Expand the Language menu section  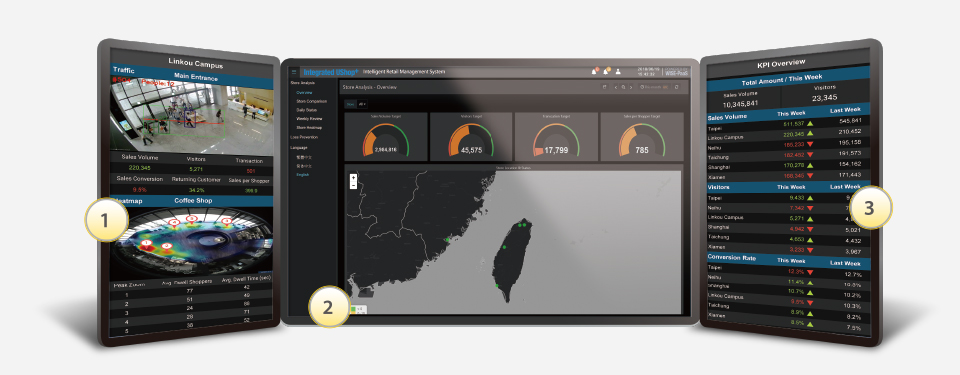pos(299,148)
